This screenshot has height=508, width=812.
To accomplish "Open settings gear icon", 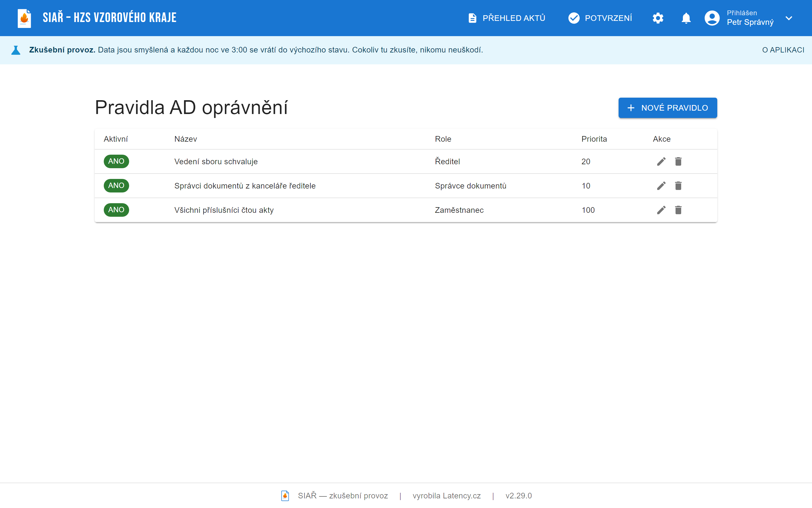I will (x=658, y=18).
